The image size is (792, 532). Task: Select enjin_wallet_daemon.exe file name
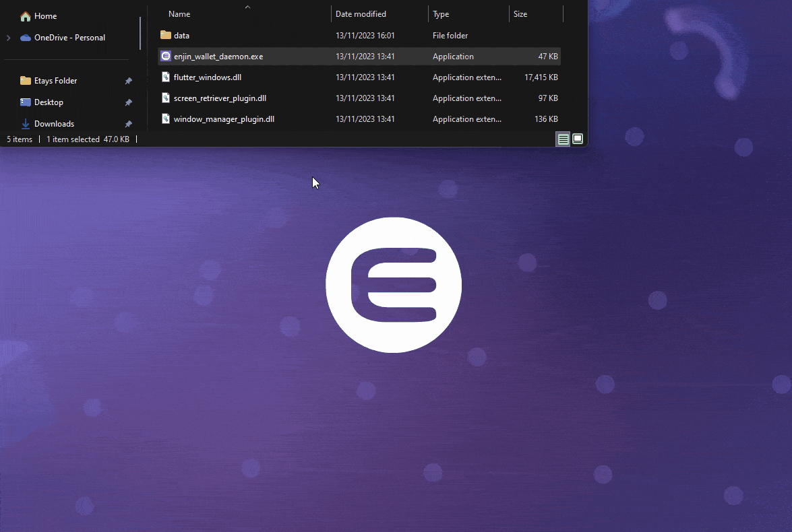[x=218, y=57]
